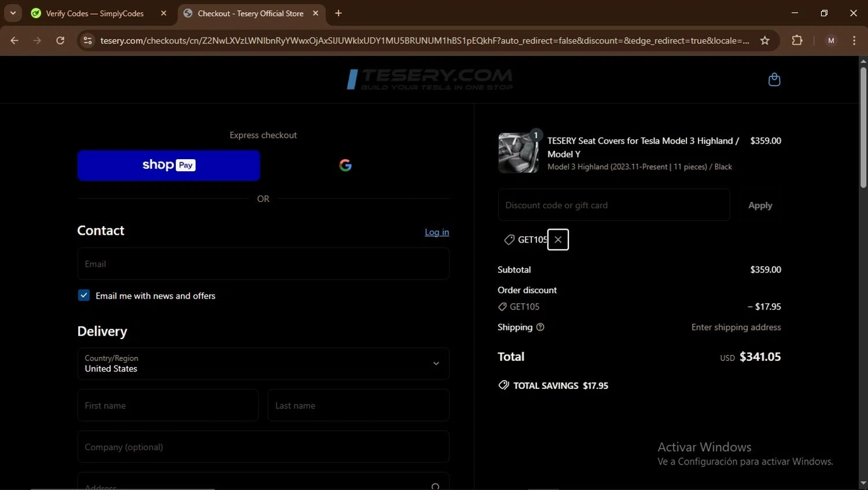This screenshot has height=490, width=868.
Task: Expand the Country/Region dropdown
Action: 263,363
